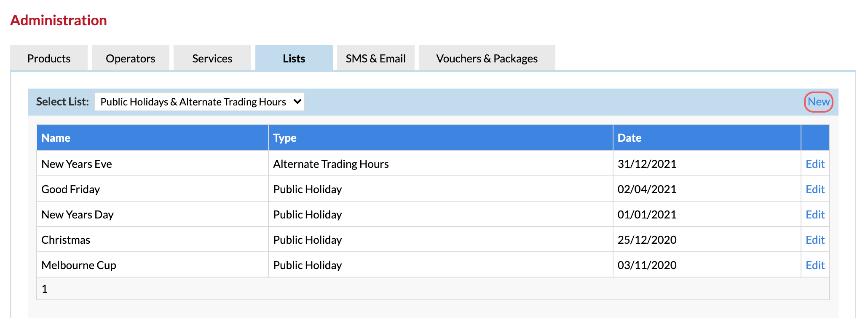This screenshot has width=868, height=318.
Task: Edit the Melbourne Cup entry
Action: [815, 265]
